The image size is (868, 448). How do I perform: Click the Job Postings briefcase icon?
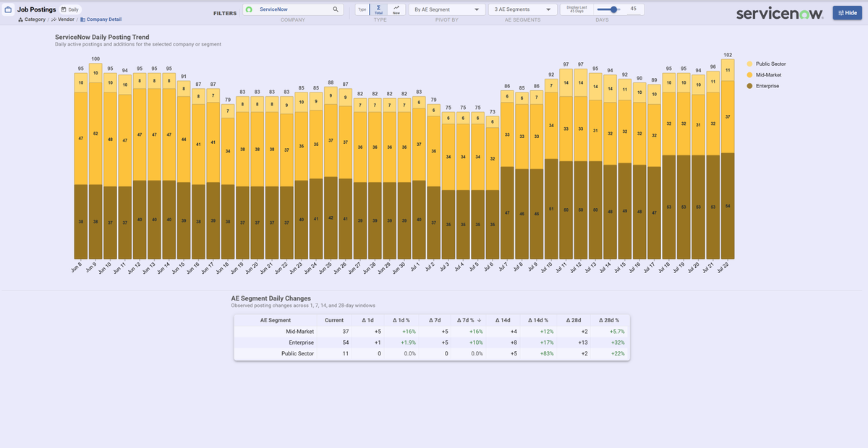click(8, 9)
